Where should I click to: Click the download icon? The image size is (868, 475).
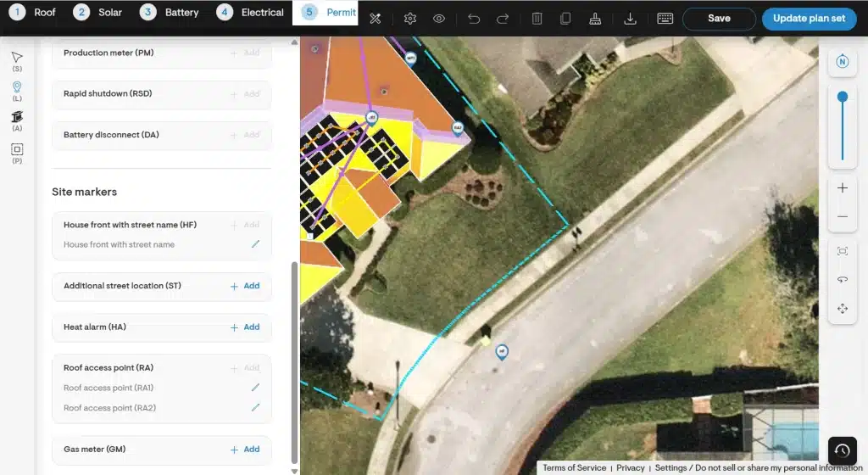[x=630, y=19]
